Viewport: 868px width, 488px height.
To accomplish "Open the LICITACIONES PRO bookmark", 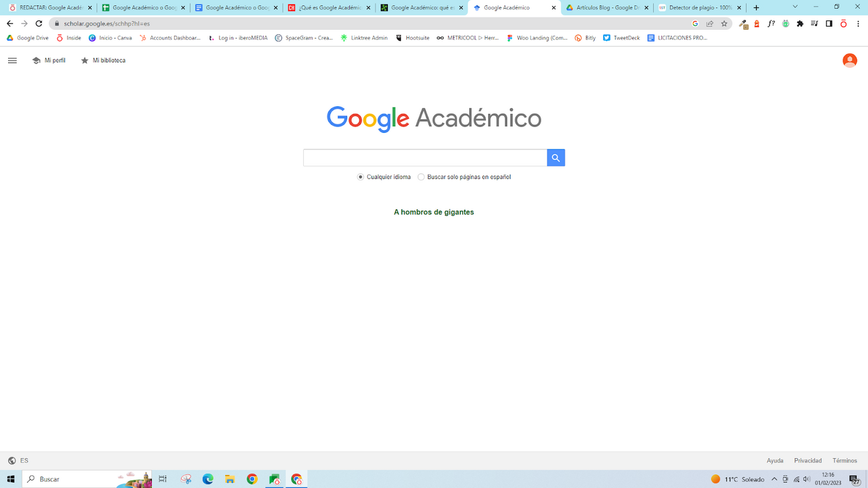I will tap(677, 38).
